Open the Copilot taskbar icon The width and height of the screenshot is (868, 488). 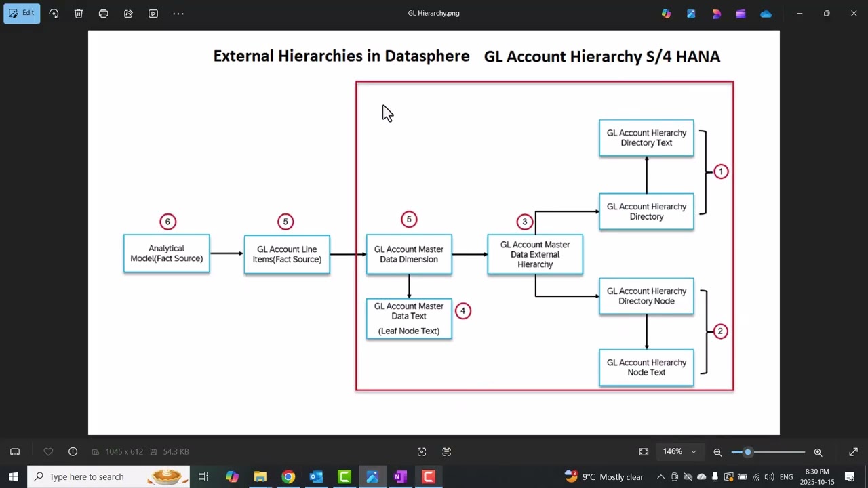click(x=232, y=476)
